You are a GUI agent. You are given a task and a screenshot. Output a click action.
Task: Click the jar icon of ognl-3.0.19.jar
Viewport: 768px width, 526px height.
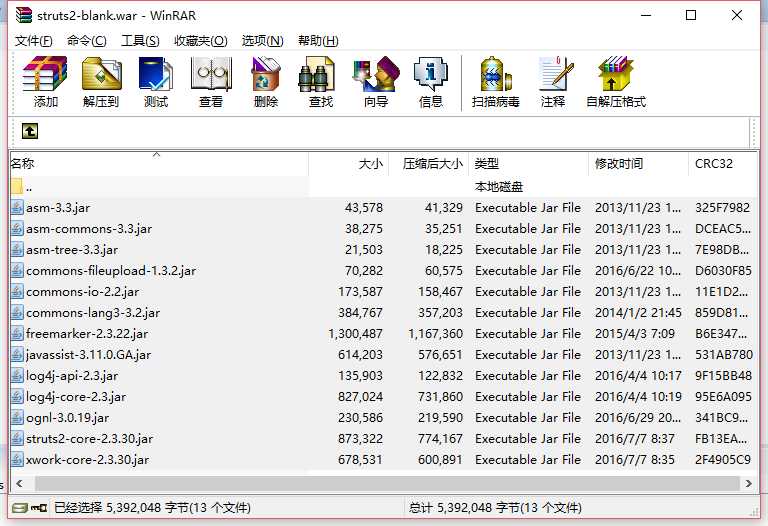17,417
